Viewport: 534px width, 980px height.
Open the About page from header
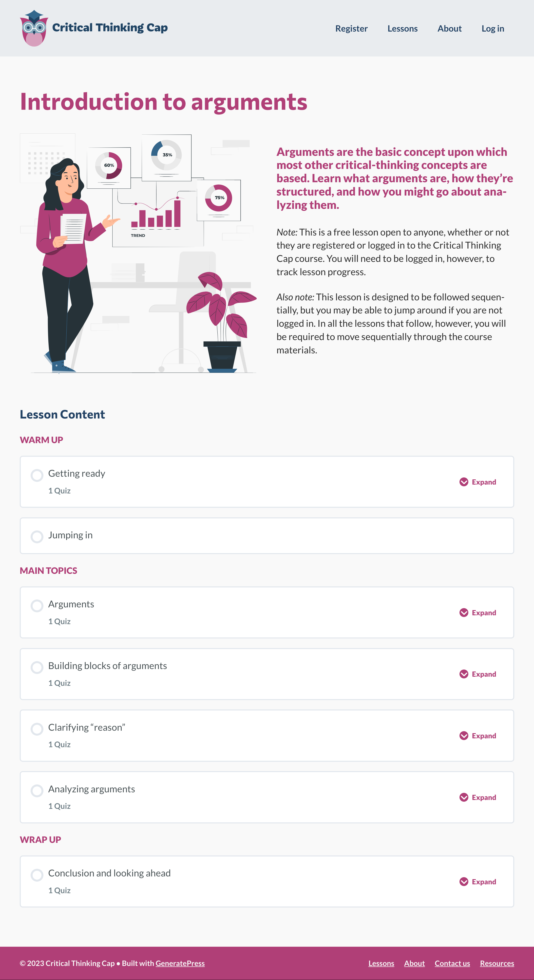tap(449, 29)
